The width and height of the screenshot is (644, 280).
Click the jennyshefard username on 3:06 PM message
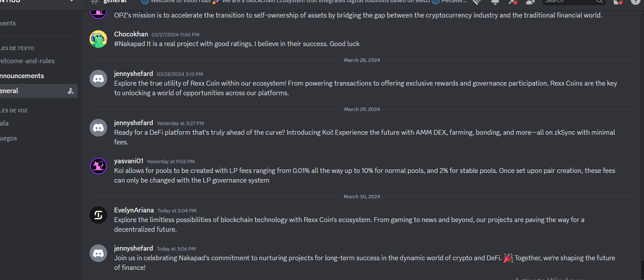(x=133, y=248)
